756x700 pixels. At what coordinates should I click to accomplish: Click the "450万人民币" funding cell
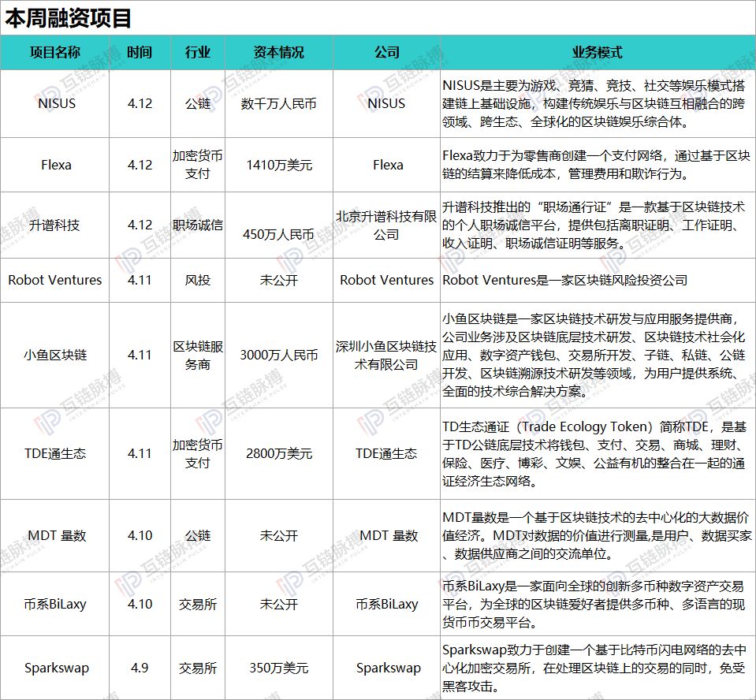coord(279,234)
